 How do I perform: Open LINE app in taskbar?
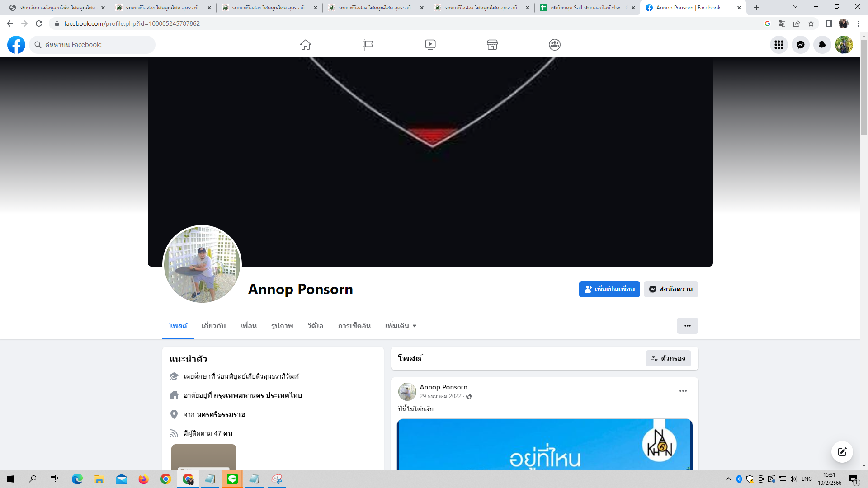point(232,479)
